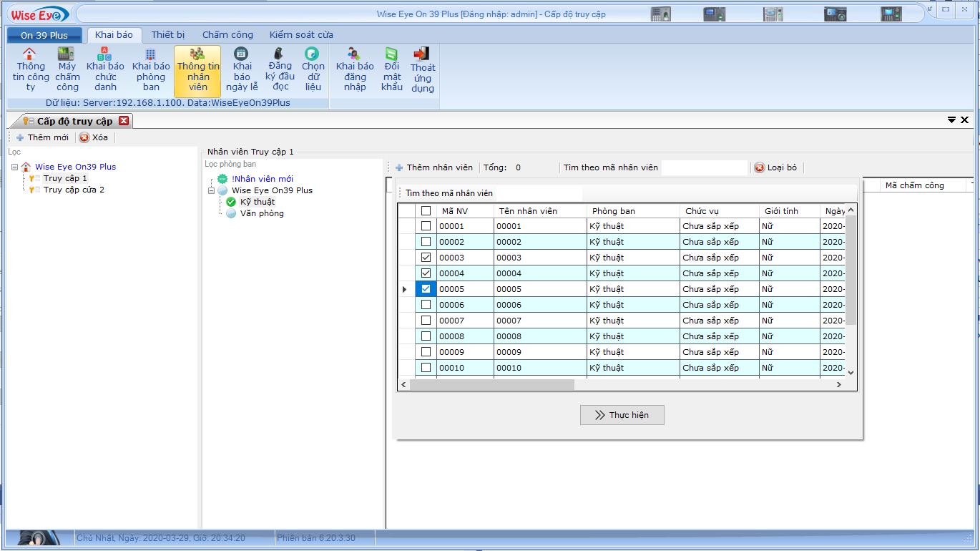Open the Chấm công ribbon tab
The height and width of the screenshot is (551, 980).
(227, 34)
